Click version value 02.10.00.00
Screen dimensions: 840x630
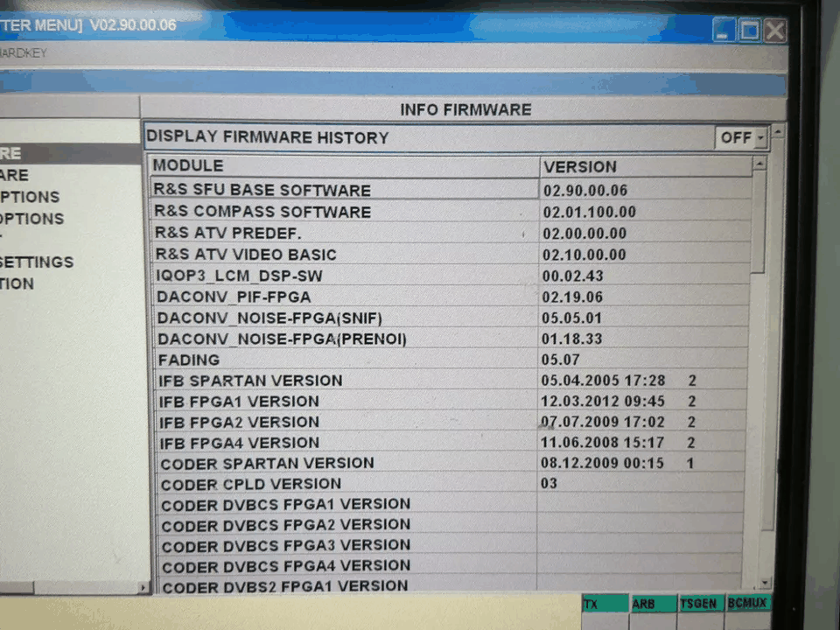click(584, 255)
